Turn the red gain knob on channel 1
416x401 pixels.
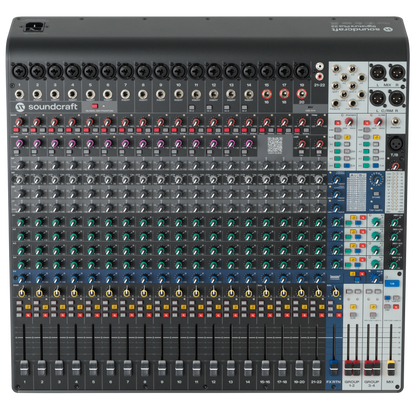pyautogui.click(x=19, y=122)
